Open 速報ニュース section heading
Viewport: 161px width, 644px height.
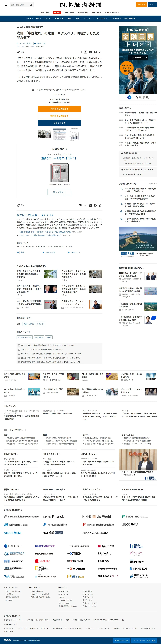click(126, 108)
